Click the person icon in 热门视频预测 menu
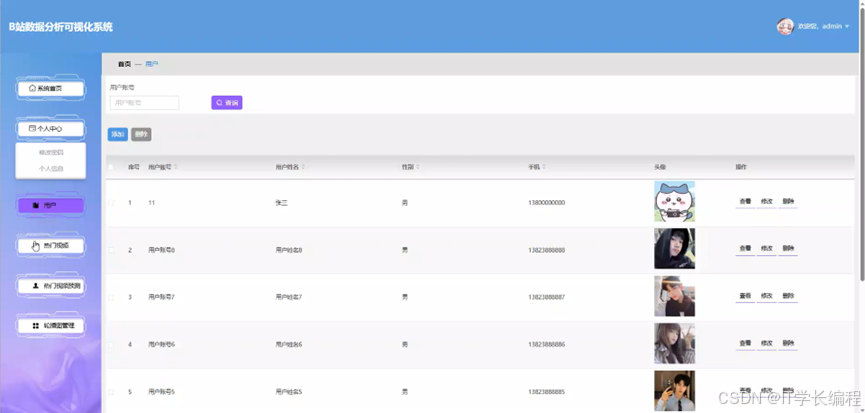This screenshot has height=413, width=865. tap(36, 286)
